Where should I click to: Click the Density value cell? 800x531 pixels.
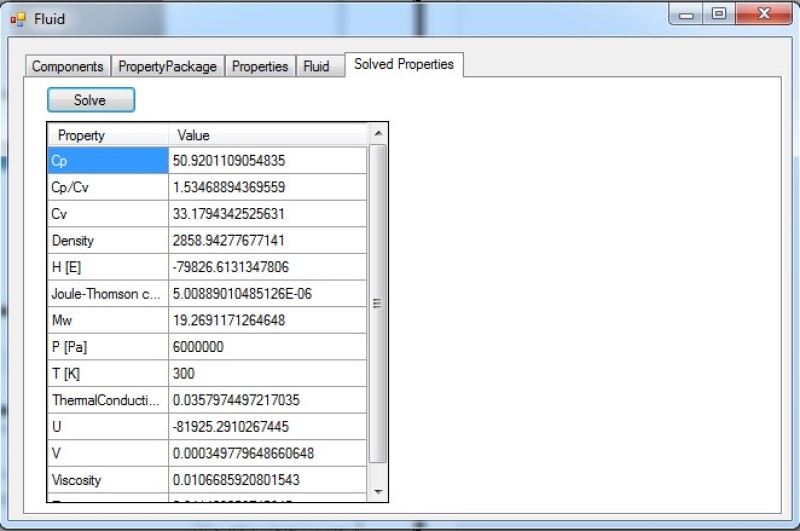pos(268,240)
